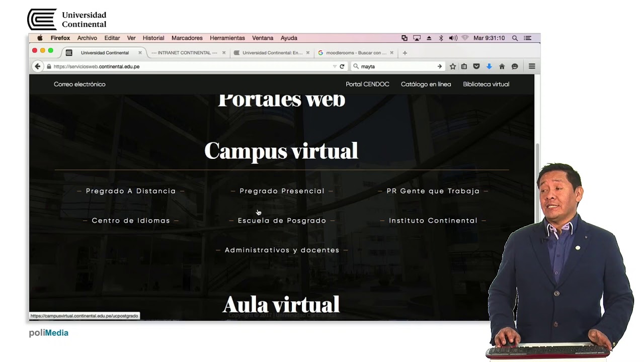This screenshot has height=362, width=644.
Task: Go to the Firefox home icon
Action: tap(502, 66)
